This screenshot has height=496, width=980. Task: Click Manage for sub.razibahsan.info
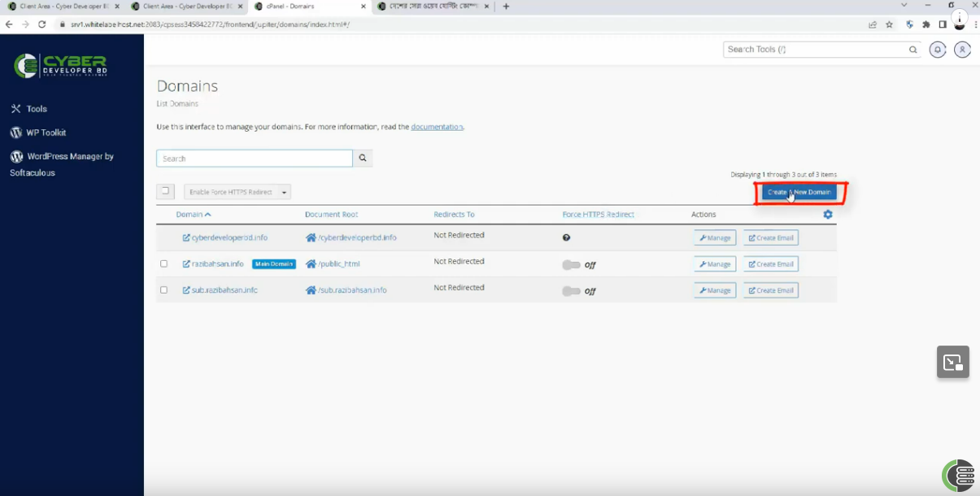tap(715, 290)
